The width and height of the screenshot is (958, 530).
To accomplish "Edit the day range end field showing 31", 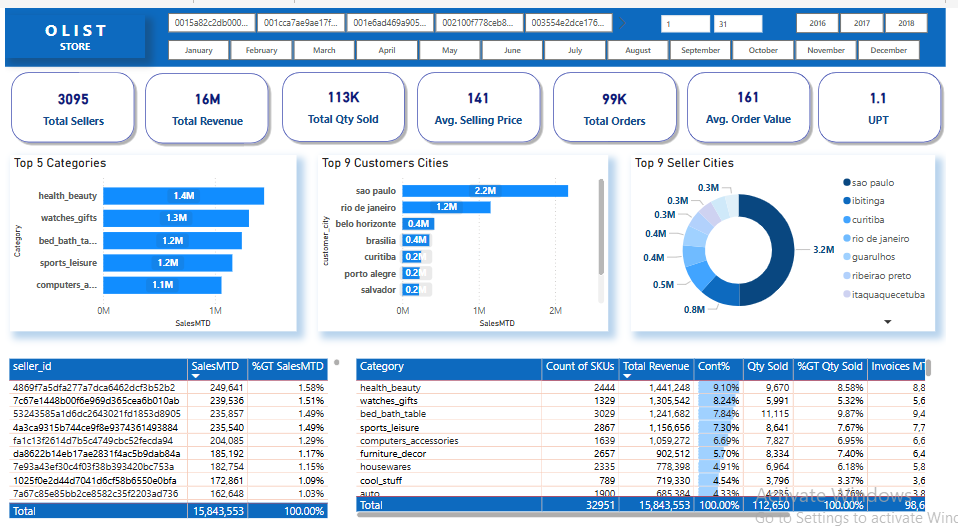I will (x=738, y=24).
